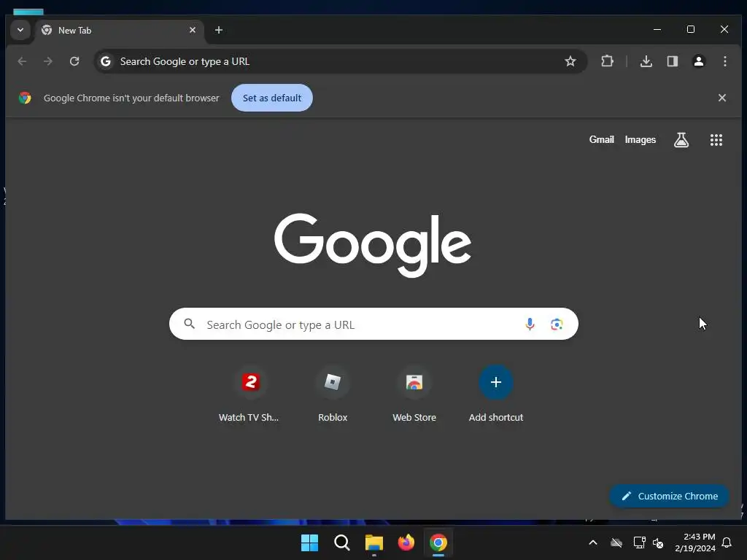Screen dimensions: 747x560
Task: Click Chrome icon in taskbar
Action: pos(438,542)
